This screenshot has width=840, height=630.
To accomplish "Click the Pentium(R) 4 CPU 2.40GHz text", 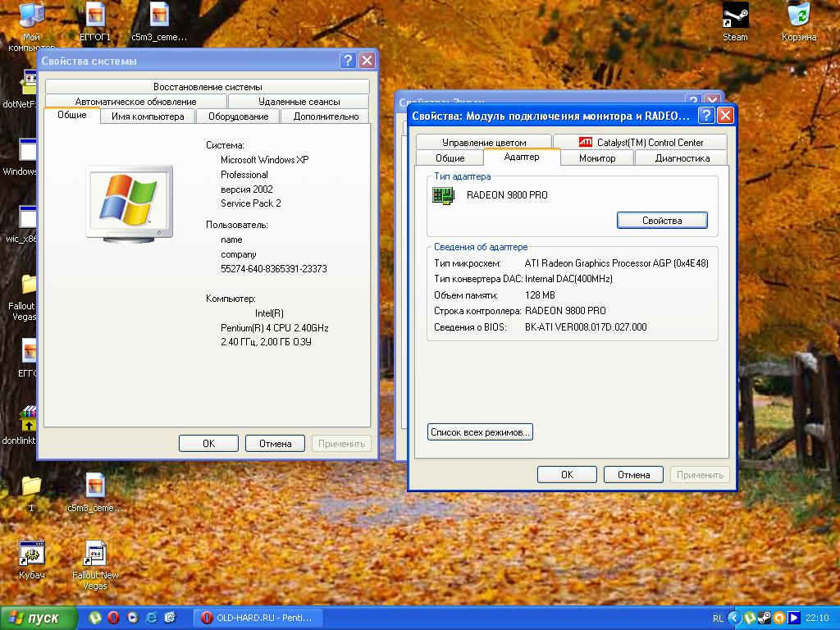I will pos(274,328).
